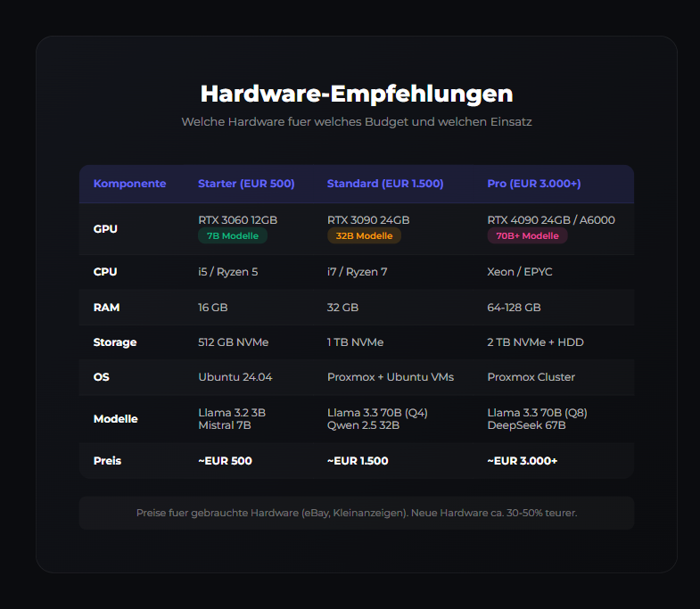Click the 512 GB NVMe storage cell
Viewport: 700px width, 609px height.
click(233, 342)
